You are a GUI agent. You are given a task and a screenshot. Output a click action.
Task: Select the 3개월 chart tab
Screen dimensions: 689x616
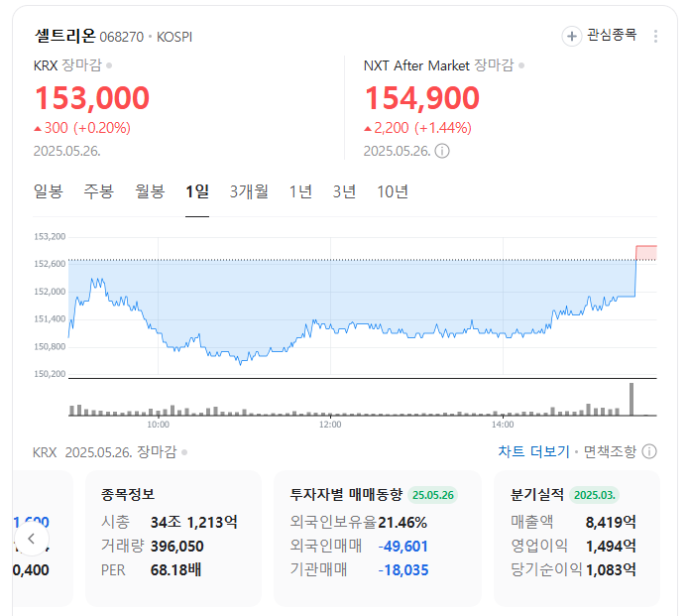249,191
